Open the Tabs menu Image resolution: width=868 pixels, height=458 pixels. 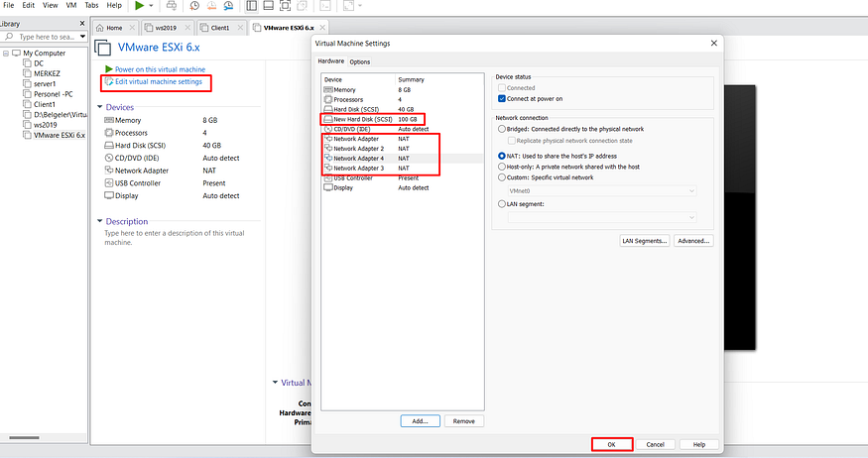(91, 5)
